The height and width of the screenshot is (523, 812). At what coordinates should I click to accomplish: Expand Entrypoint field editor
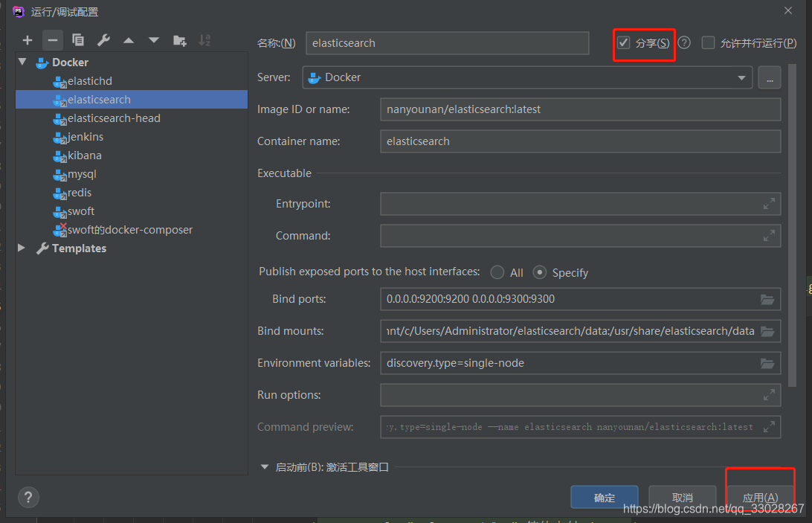click(769, 204)
